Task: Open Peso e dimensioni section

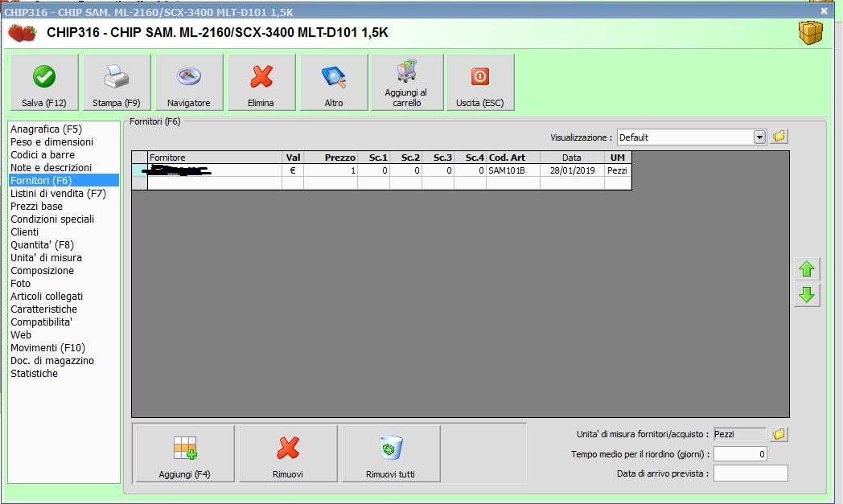Action: (52, 141)
